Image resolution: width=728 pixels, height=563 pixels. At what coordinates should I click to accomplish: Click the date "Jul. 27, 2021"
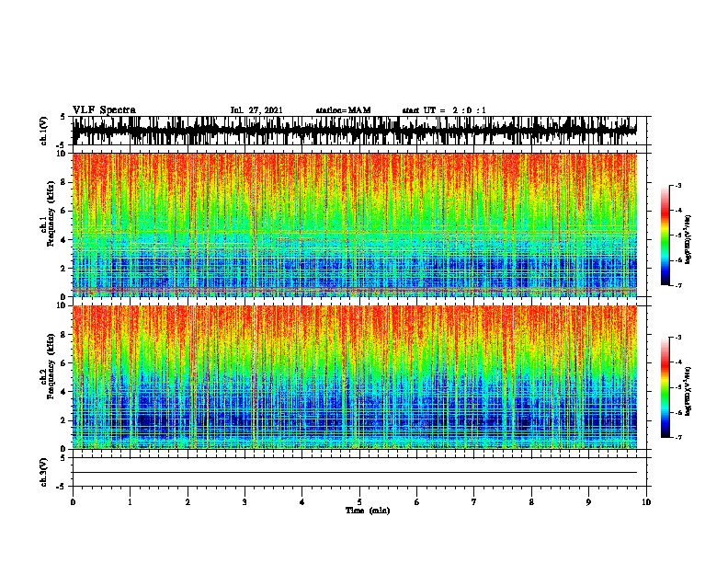(256, 110)
